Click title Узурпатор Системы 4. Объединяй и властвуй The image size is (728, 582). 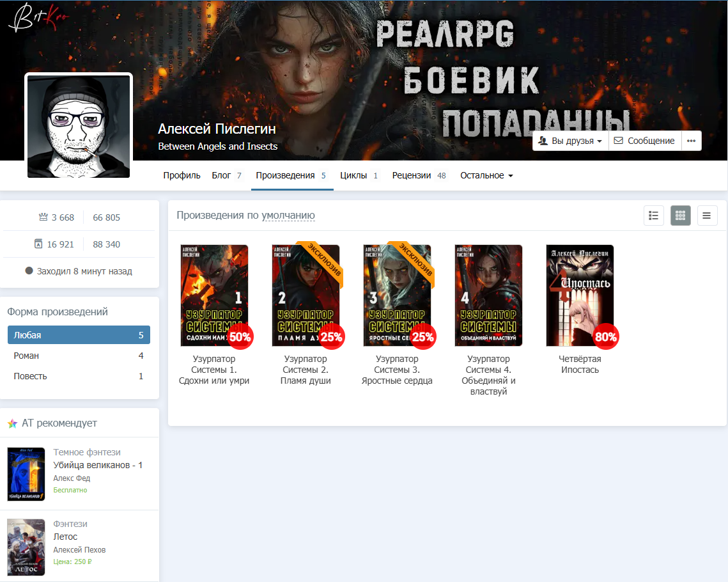(x=488, y=375)
